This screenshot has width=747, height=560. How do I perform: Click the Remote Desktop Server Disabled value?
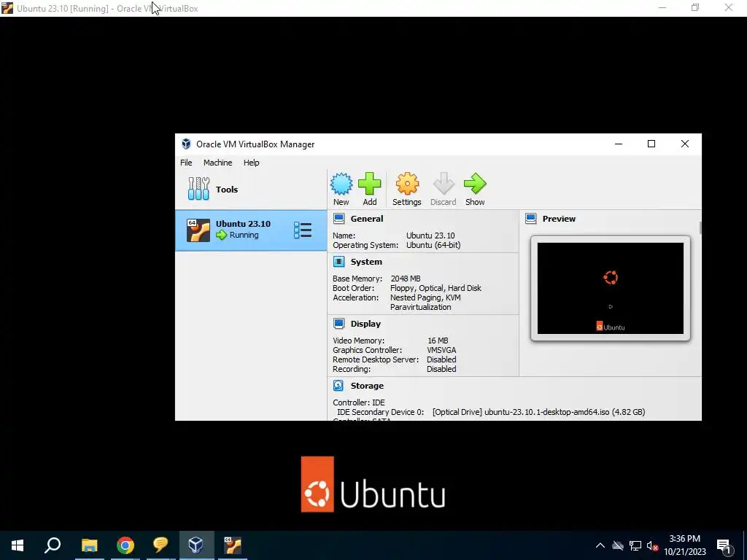pyautogui.click(x=441, y=359)
